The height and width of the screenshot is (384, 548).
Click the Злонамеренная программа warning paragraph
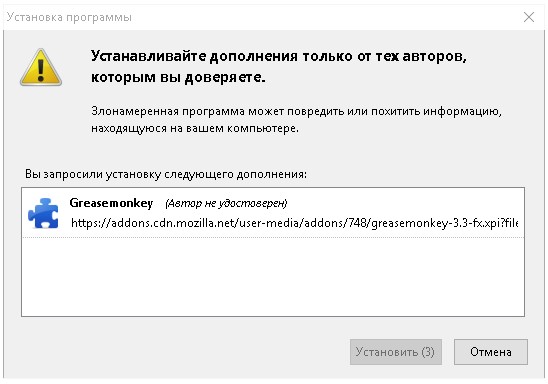(296, 120)
